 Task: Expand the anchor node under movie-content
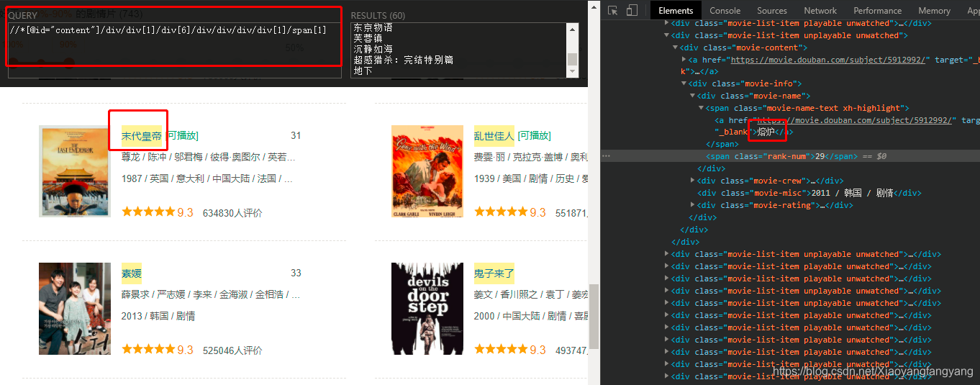(684, 60)
